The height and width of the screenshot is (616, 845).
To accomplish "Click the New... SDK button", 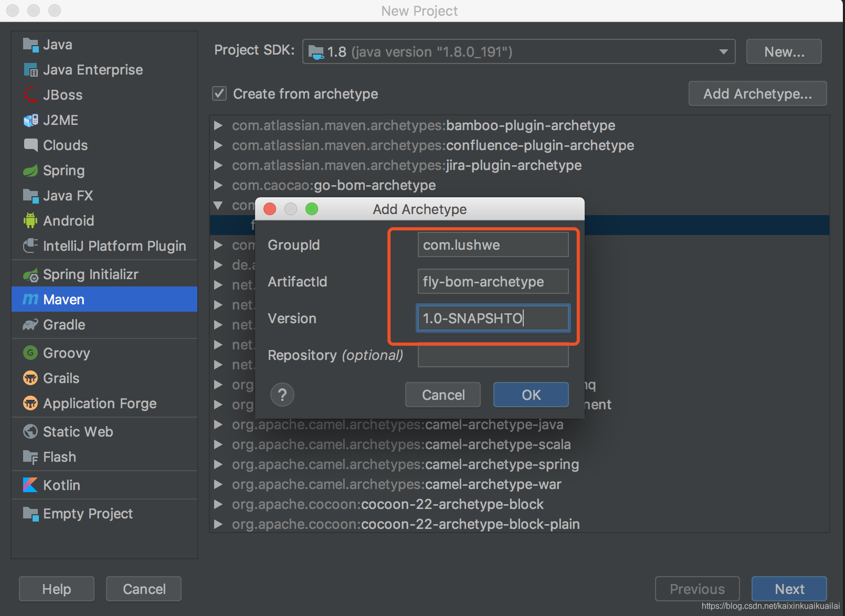I will click(x=784, y=51).
